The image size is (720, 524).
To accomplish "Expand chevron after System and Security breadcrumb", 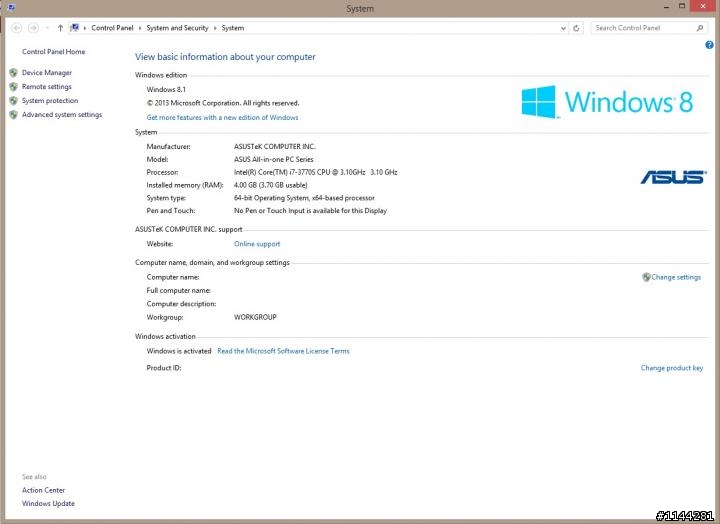I will point(215,28).
